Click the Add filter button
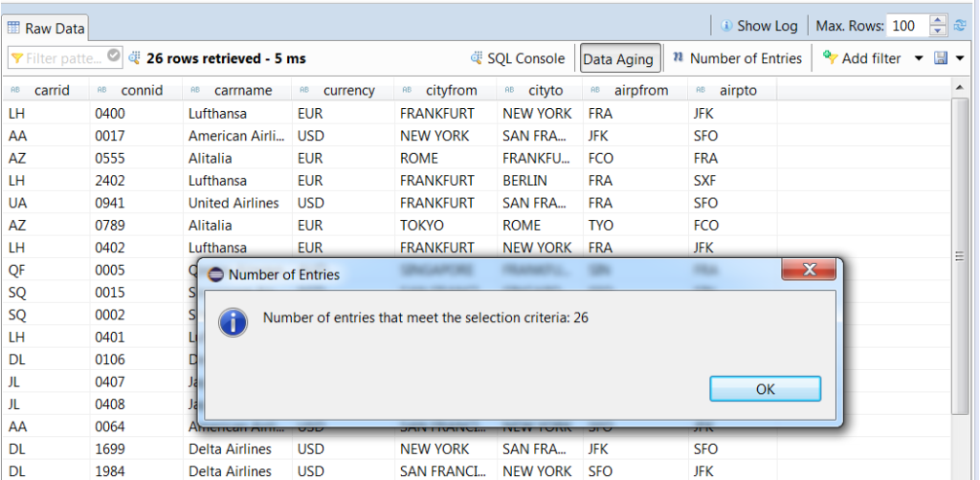The width and height of the screenshot is (980, 480). tap(862, 58)
